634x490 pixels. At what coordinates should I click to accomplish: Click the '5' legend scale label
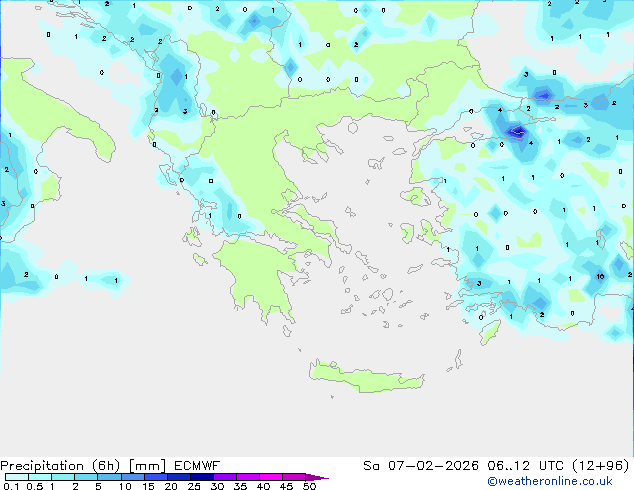pyautogui.click(x=98, y=486)
